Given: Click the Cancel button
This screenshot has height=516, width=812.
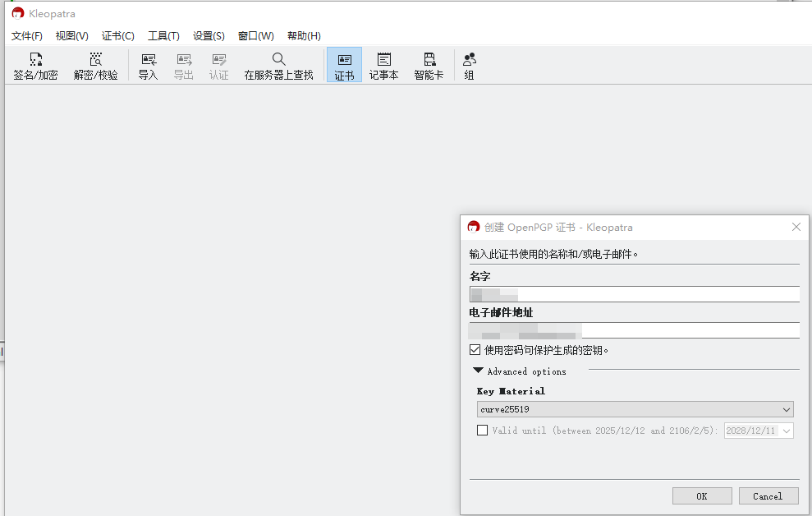Looking at the screenshot, I should click(x=768, y=496).
